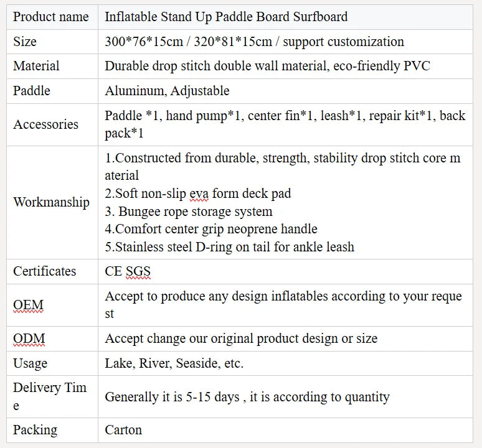Click the underlined "OEM" label
The width and height of the screenshot is (482, 448).
pos(29,305)
